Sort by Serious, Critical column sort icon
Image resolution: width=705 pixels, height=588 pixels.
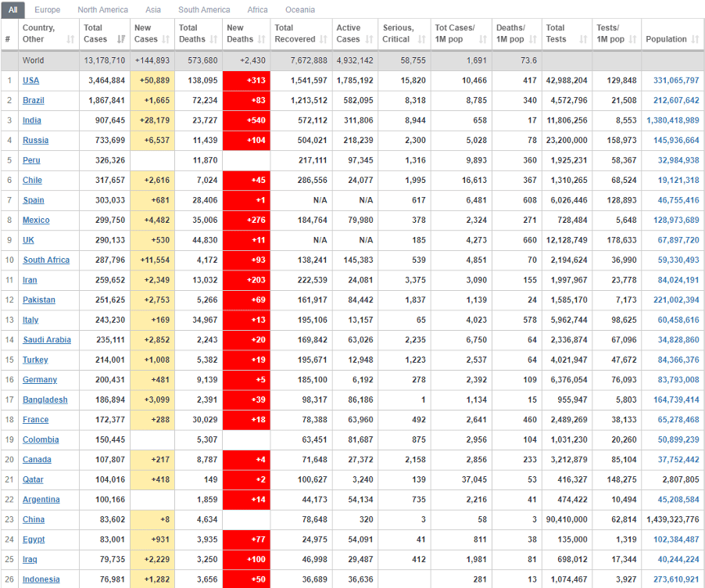[422, 40]
